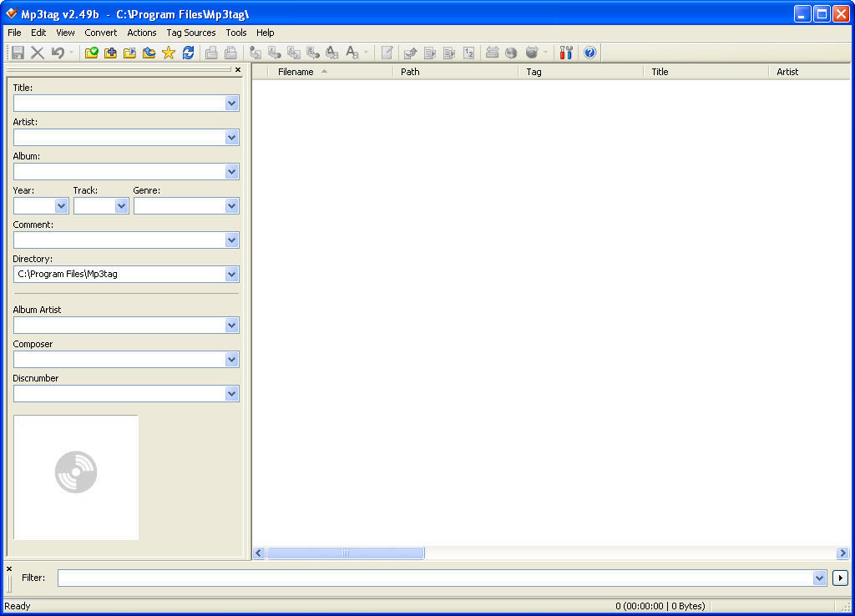Open the Refresh directory icon
855x616 pixels.
[x=190, y=52]
